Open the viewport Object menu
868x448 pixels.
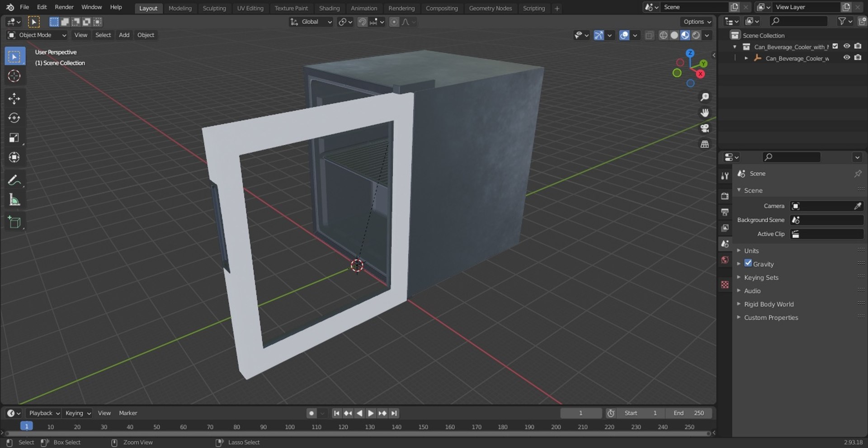tap(146, 35)
